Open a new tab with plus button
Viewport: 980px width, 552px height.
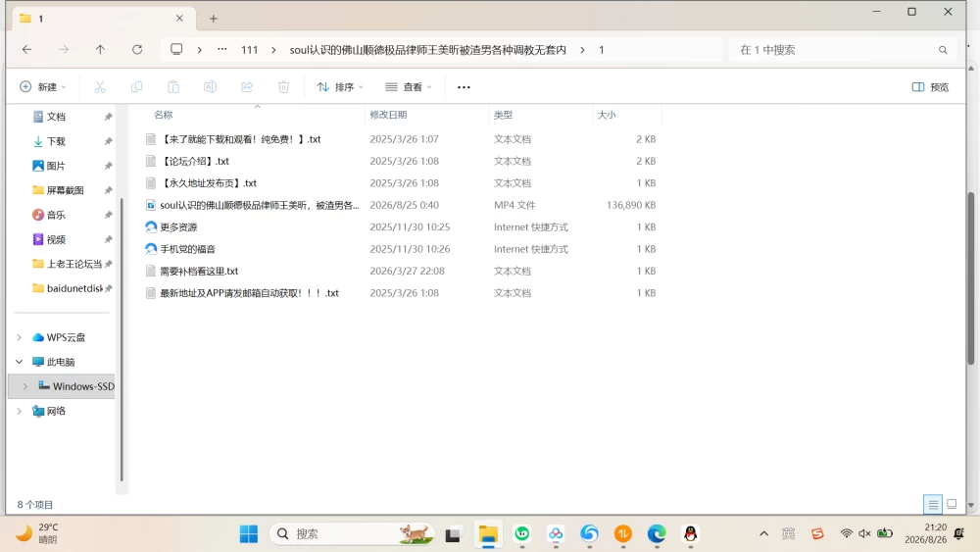[x=213, y=19]
